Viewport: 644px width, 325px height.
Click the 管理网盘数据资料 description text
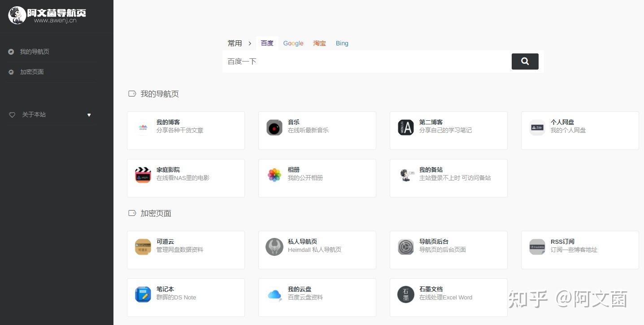tap(180, 250)
